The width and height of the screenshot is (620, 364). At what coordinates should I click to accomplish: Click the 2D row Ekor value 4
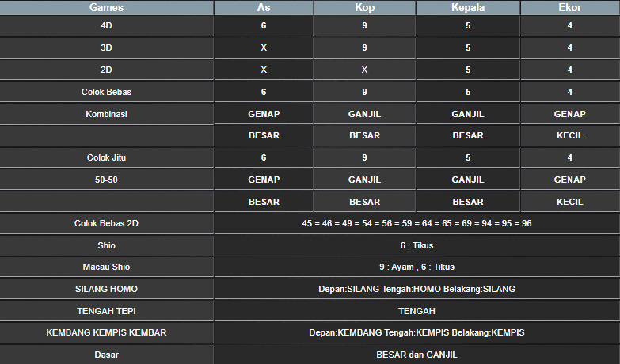(x=570, y=70)
